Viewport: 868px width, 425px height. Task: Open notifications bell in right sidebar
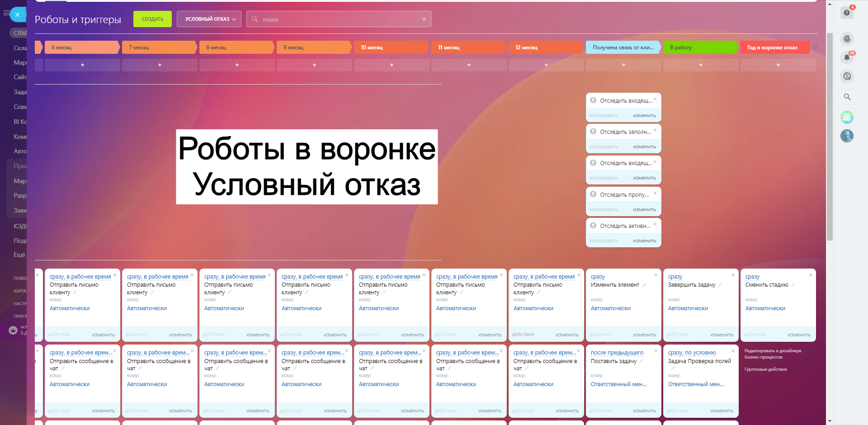[x=847, y=57]
